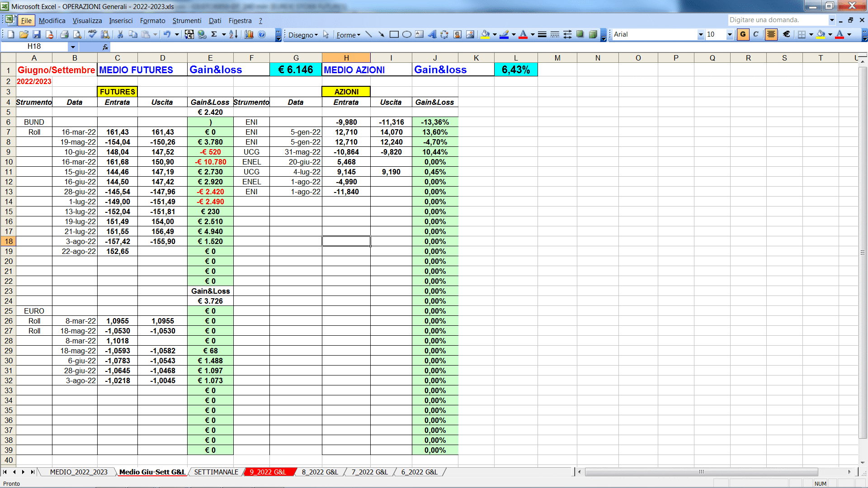Click the Paste clipboard icon
The image size is (868, 488).
pyautogui.click(x=146, y=34)
